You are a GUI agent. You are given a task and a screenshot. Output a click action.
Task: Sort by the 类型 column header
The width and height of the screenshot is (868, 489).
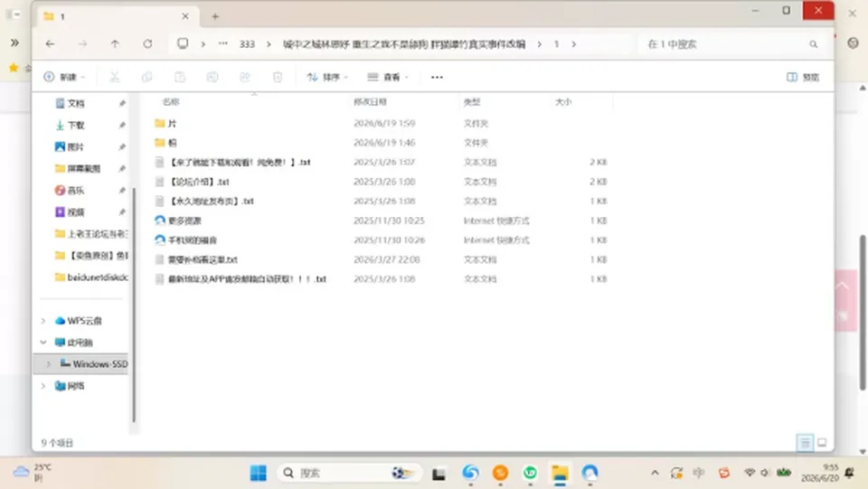[x=472, y=102]
